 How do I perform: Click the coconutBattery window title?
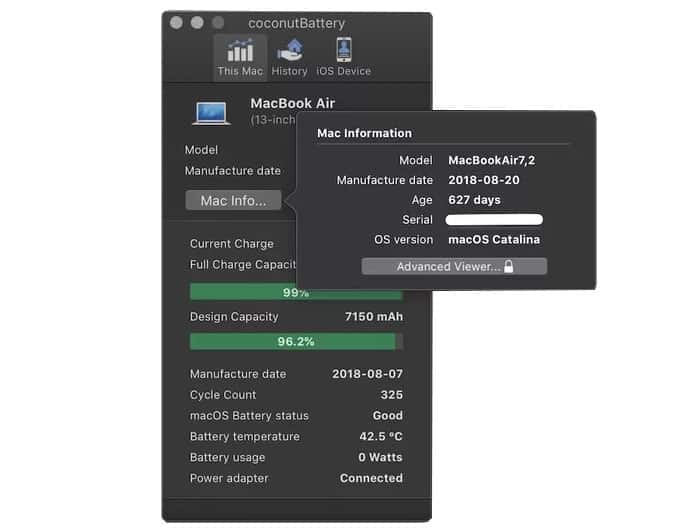[297, 23]
